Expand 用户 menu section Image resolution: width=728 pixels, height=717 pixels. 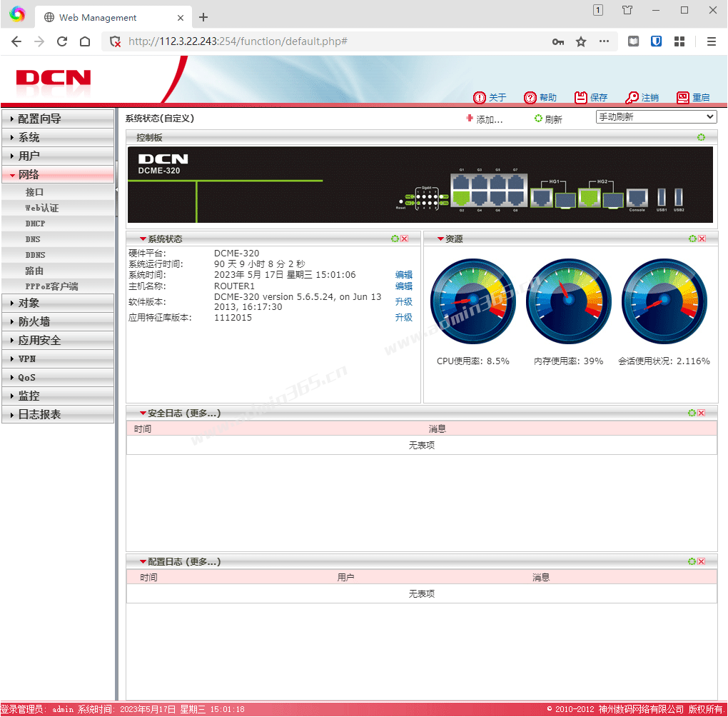pos(58,156)
